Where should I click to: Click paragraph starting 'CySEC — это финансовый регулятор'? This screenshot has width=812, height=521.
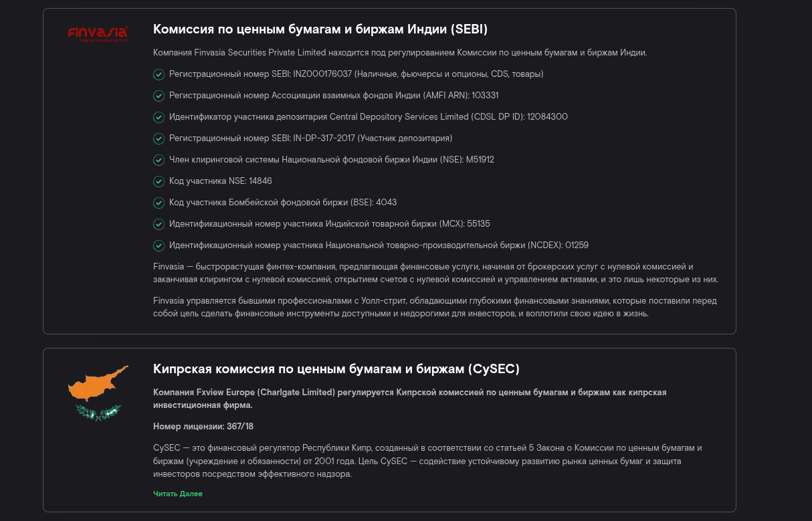coord(427,461)
